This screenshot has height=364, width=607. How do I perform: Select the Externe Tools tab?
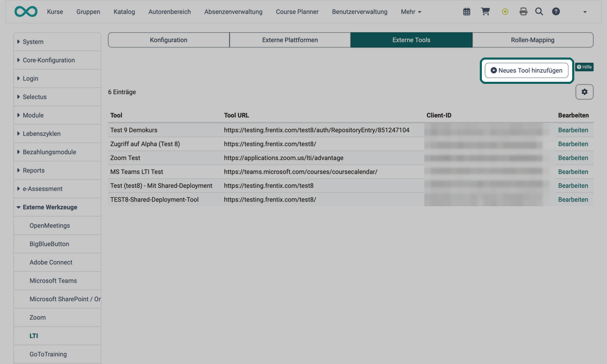click(x=411, y=40)
